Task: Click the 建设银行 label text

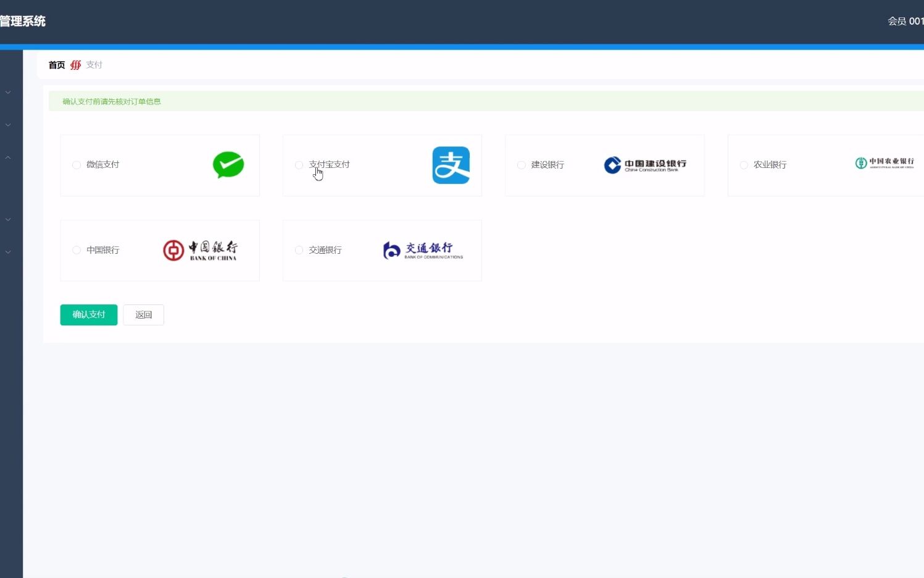Action: click(x=547, y=165)
